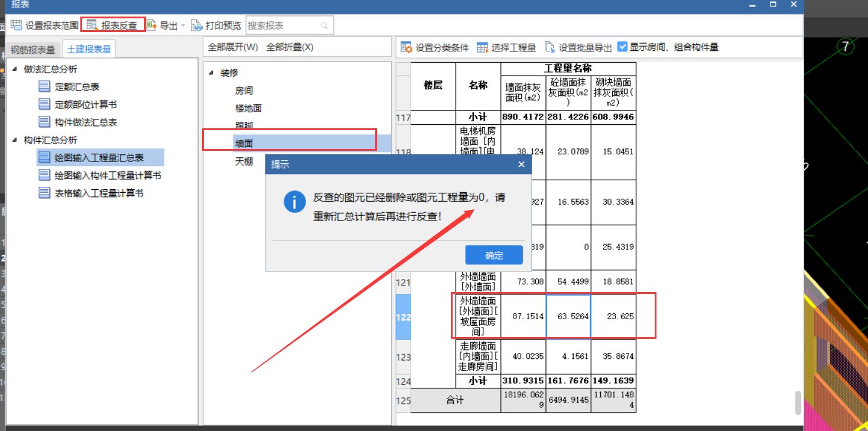
Task: Collapse the 做法汇总分析 tree group
Action: tap(15, 69)
